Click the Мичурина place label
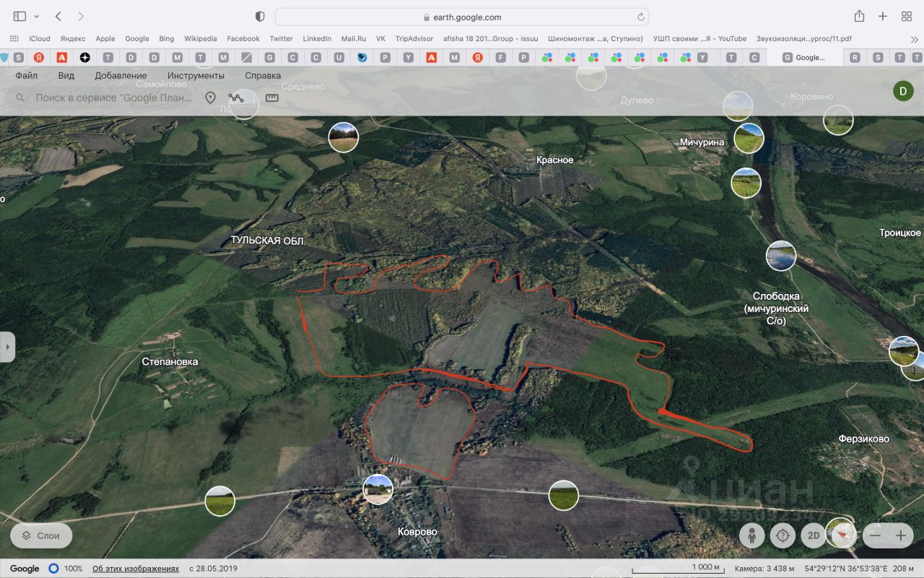 pyautogui.click(x=702, y=142)
